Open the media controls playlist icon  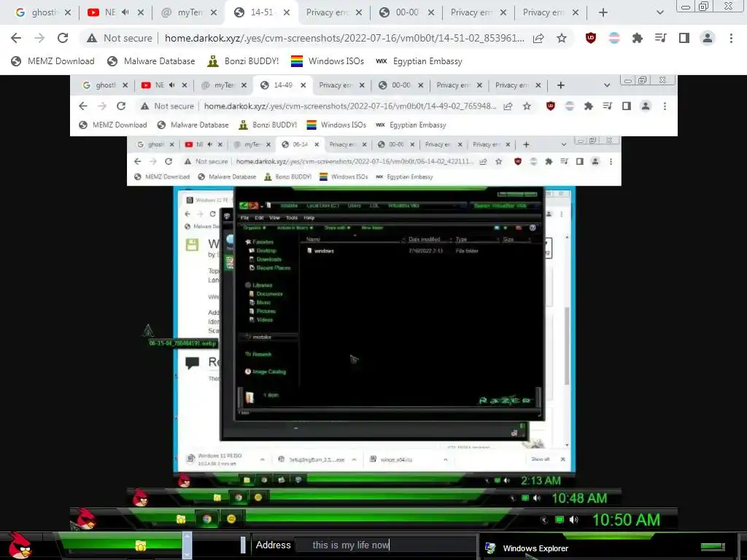coord(661,38)
